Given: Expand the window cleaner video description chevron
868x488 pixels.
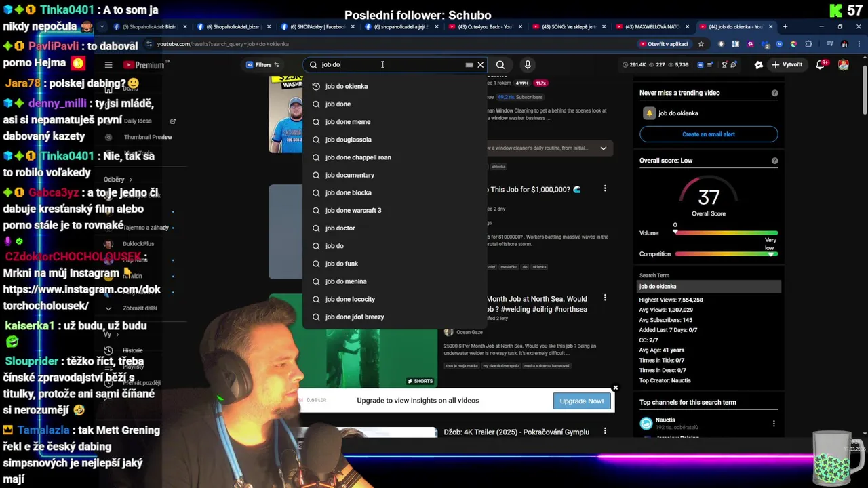Looking at the screenshot, I should click(603, 148).
